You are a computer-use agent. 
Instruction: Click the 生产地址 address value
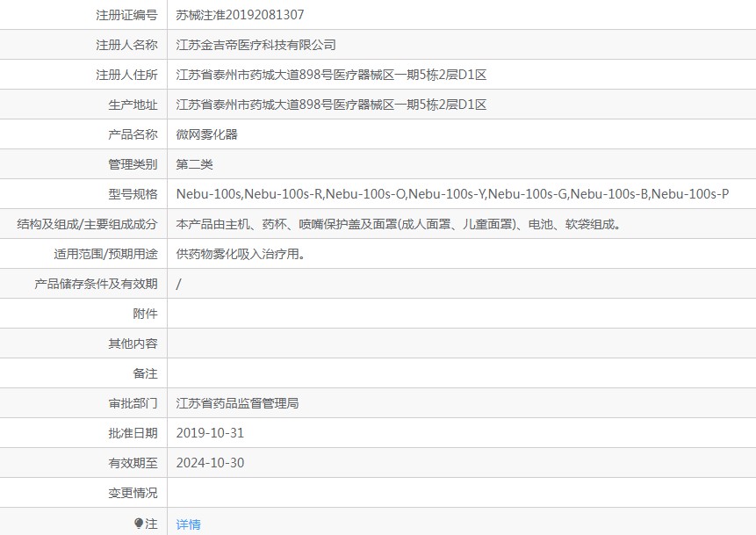(x=331, y=105)
